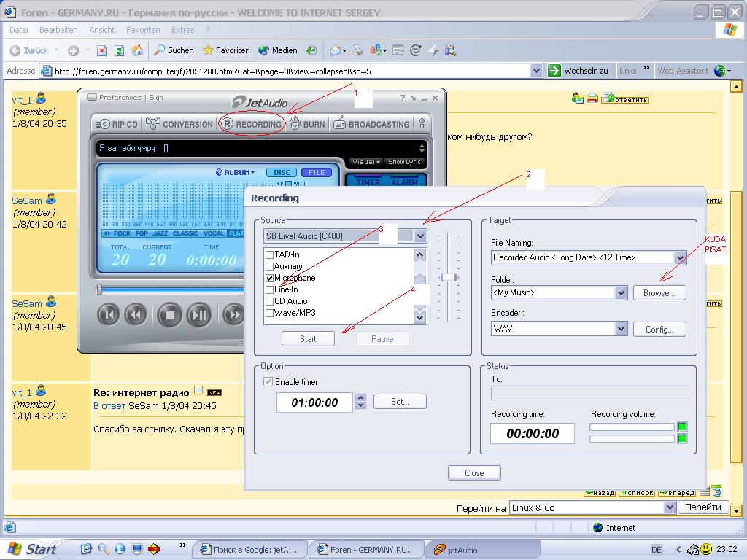Click the Show Lyric button
The height and width of the screenshot is (560, 747).
(x=404, y=162)
